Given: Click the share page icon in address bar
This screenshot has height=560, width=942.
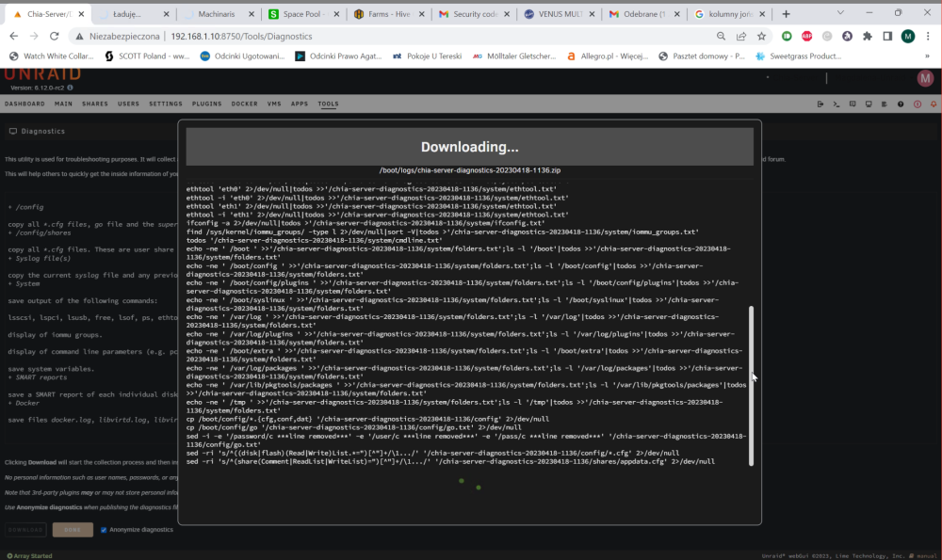Looking at the screenshot, I should point(741,36).
